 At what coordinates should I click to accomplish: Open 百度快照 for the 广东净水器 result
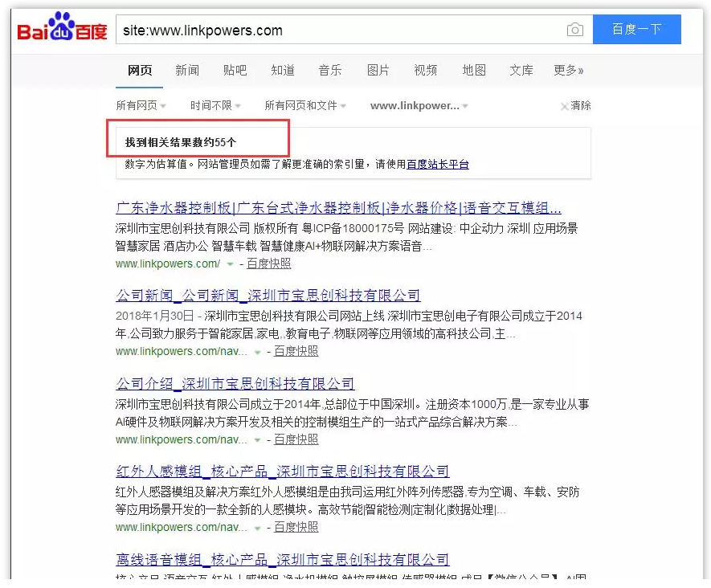pos(269,263)
